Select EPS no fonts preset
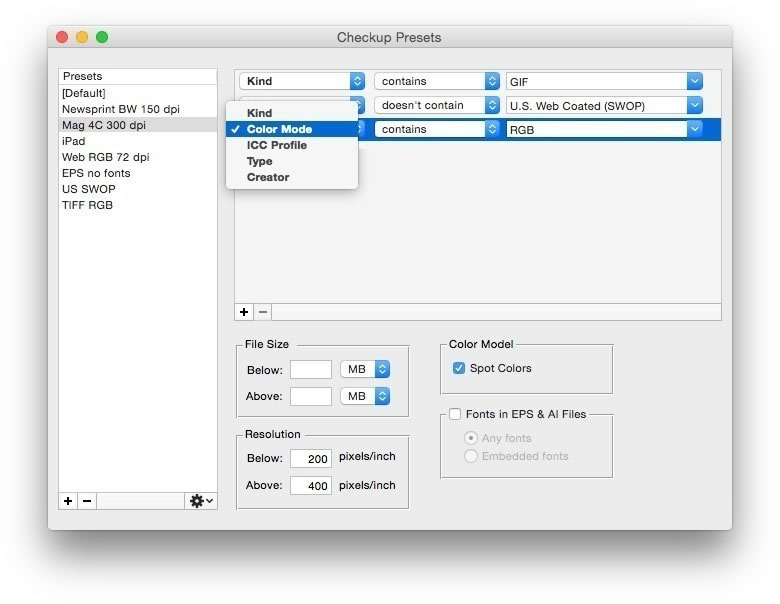Image resolution: width=780 pixels, height=604 pixels. [138, 173]
